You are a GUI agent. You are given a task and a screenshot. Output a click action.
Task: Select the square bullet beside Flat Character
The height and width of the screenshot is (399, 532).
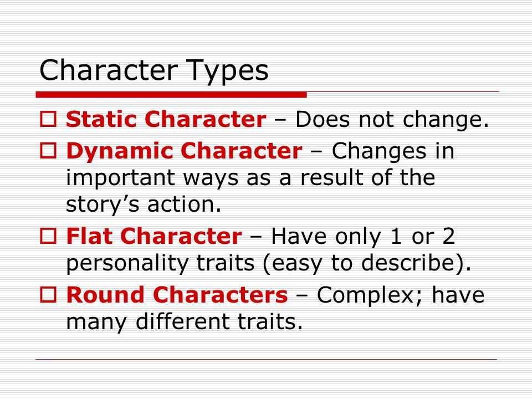click(x=48, y=236)
